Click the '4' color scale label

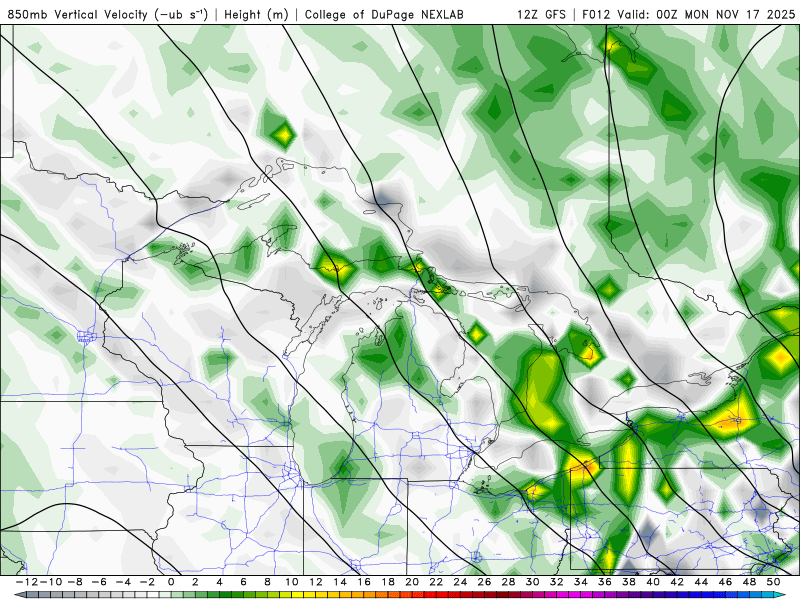pos(219,582)
